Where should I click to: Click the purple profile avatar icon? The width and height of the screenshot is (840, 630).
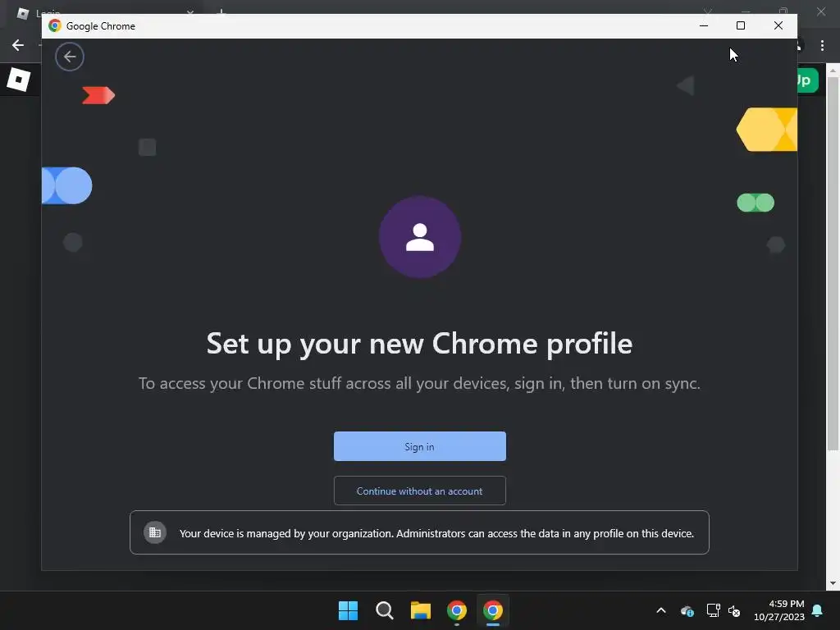[420, 237]
